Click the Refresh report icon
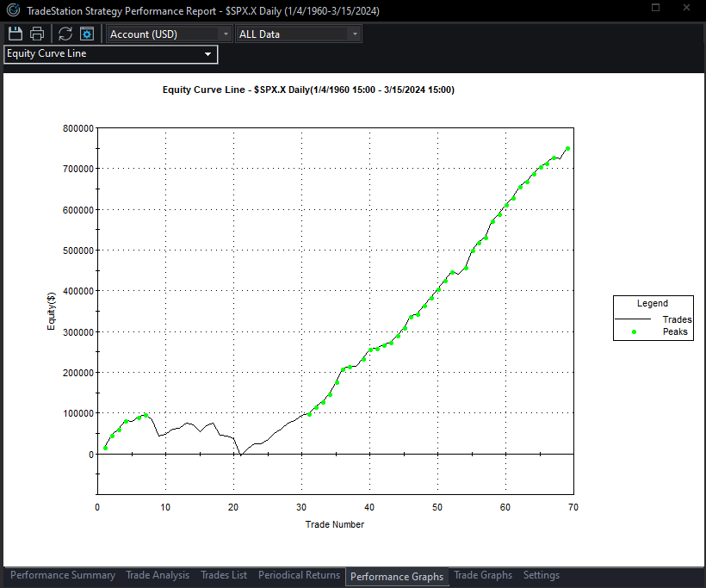Viewport: 706px width, 588px height. [x=65, y=34]
